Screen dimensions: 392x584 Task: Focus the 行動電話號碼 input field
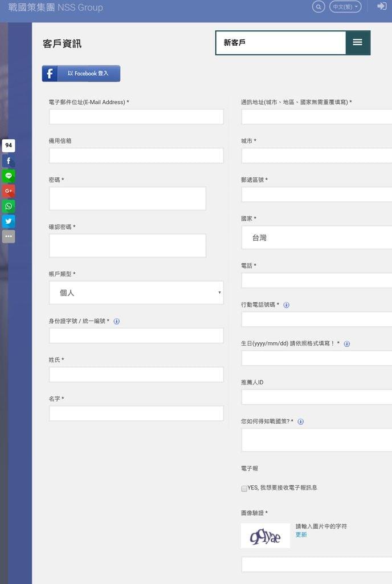point(317,319)
